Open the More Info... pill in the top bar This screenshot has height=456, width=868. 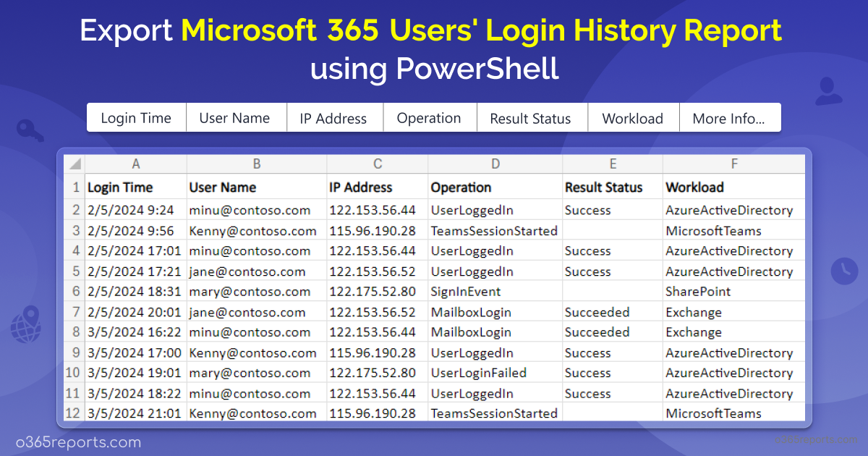click(728, 118)
